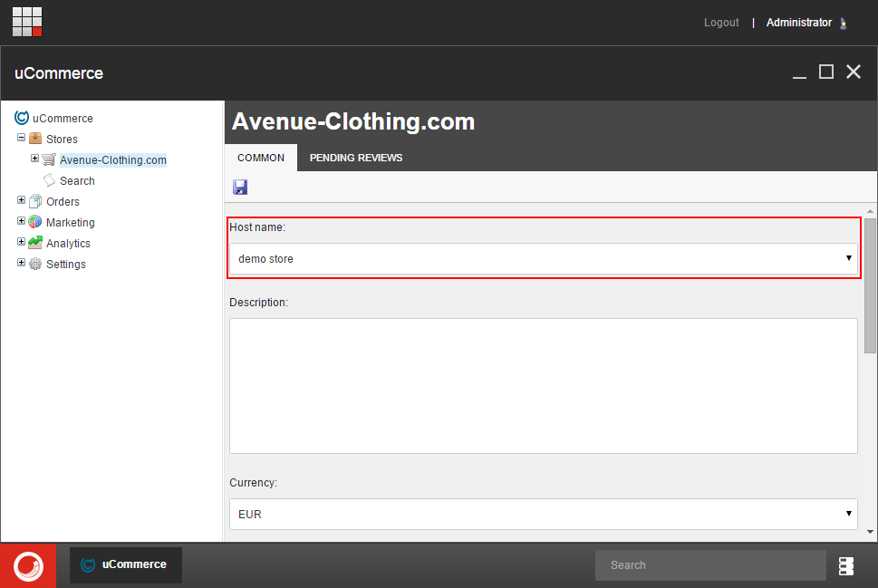Expand the Settings tree node
This screenshot has width=878, height=588.
[21, 263]
